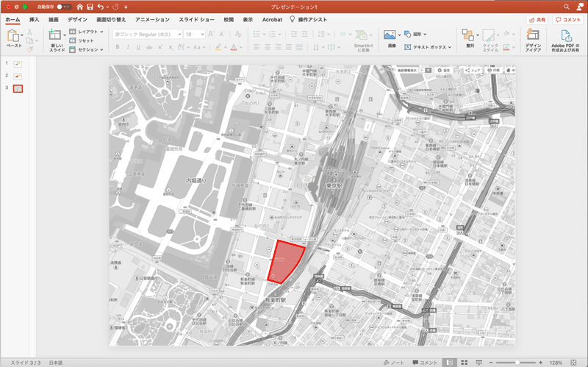Switch to Normal view in status bar
The height and width of the screenshot is (367, 588).
(450, 363)
